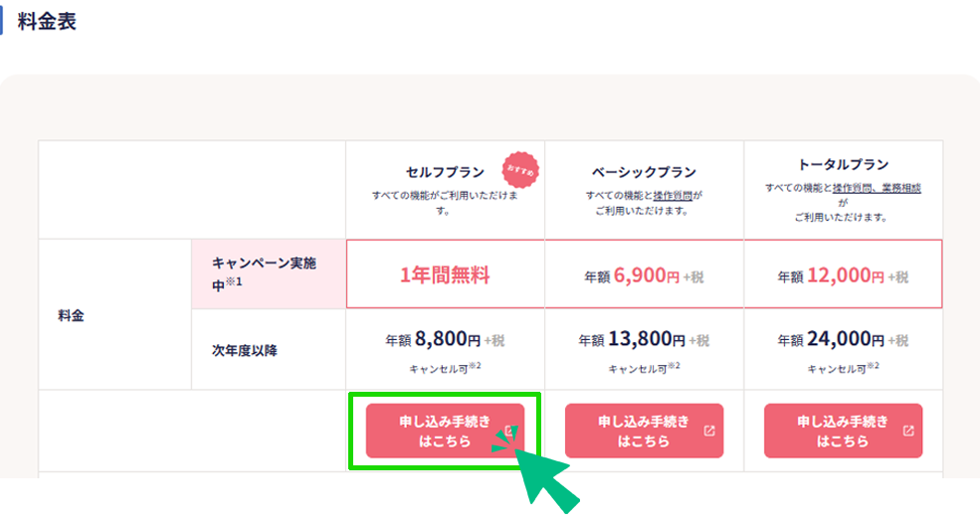Screen dimensions: 980x526
Task: Select the ベーシックプラン column heading
Action: [x=644, y=172]
